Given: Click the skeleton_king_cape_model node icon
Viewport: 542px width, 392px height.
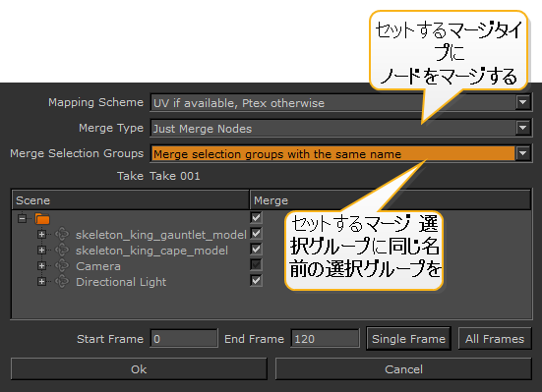Looking at the screenshot, I should (62, 250).
